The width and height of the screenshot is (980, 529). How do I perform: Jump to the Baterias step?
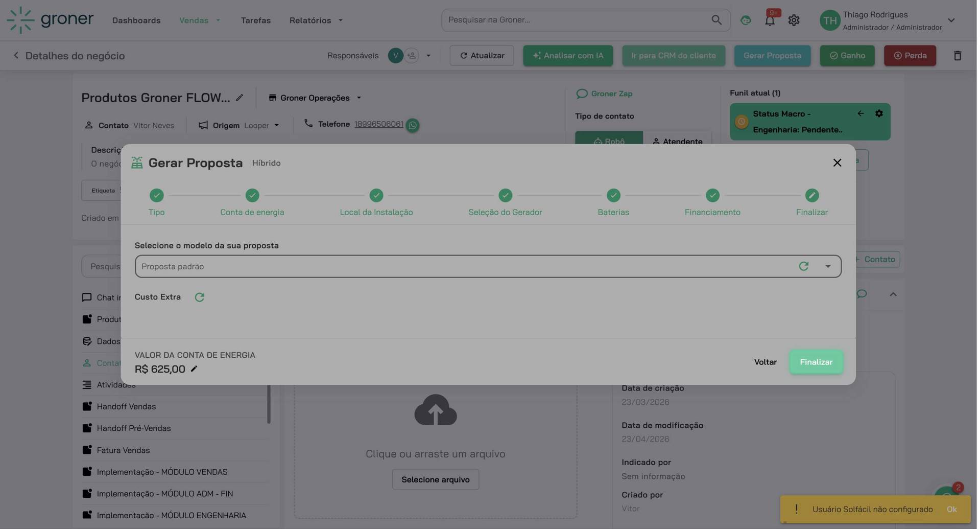[x=613, y=196]
